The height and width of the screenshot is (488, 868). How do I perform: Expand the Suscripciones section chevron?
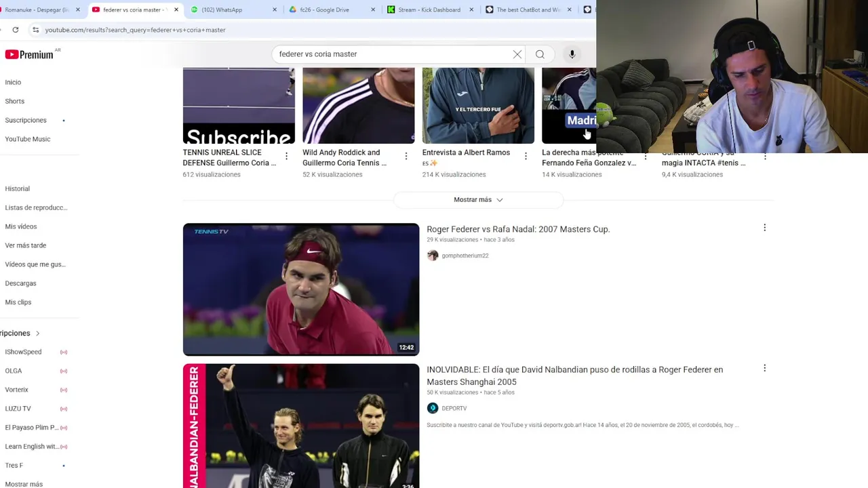coord(38,333)
